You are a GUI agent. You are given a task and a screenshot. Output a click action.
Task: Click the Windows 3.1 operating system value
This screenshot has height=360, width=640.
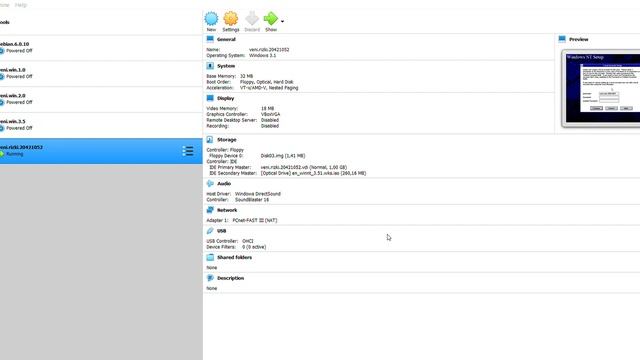(262, 55)
